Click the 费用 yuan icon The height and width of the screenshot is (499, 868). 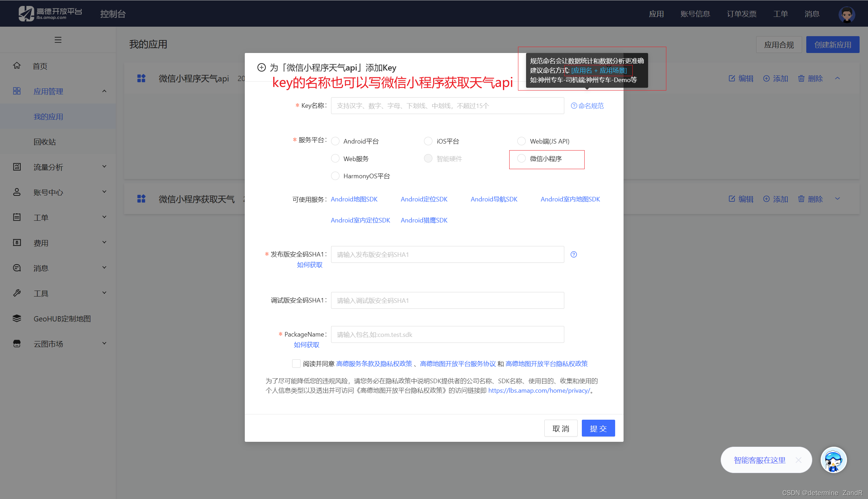click(17, 242)
